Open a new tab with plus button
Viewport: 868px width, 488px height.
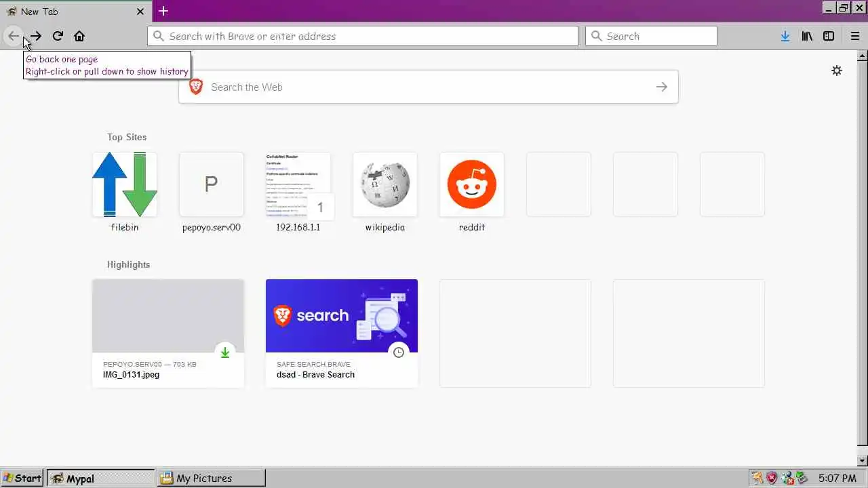pos(163,11)
